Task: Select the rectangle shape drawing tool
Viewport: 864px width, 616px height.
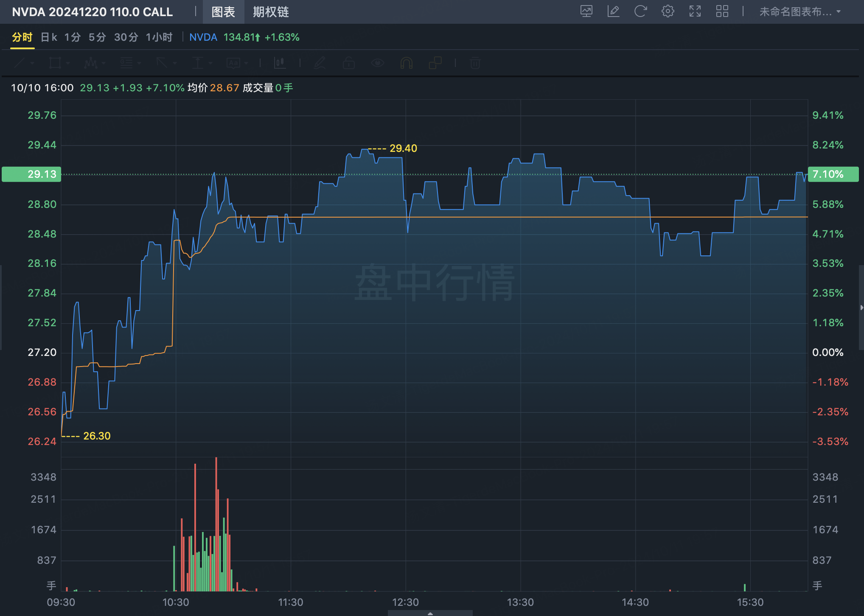Action: [55, 63]
